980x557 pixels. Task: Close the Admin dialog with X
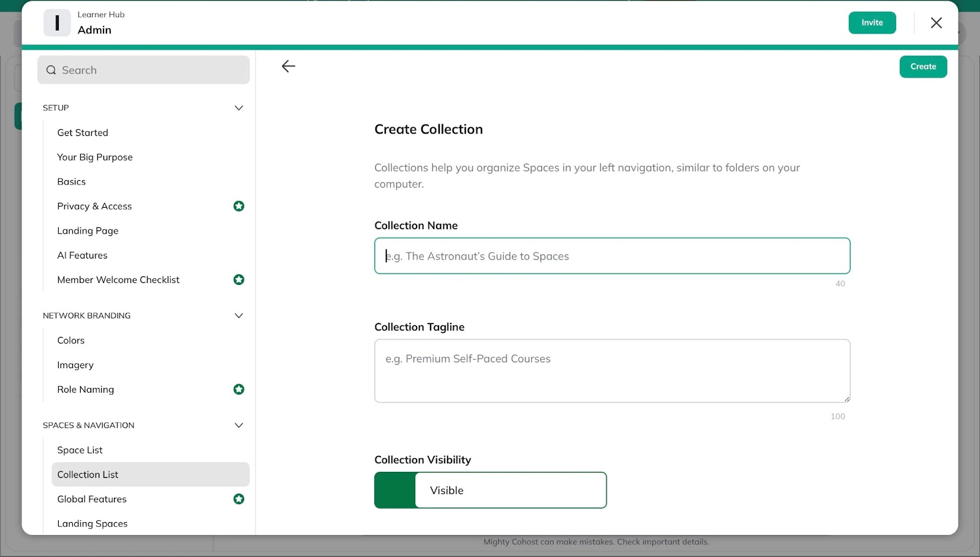(x=936, y=23)
